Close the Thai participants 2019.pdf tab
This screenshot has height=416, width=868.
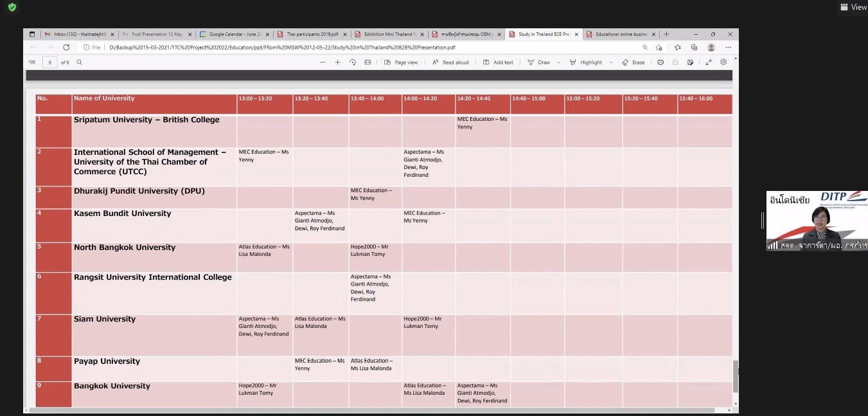click(345, 35)
